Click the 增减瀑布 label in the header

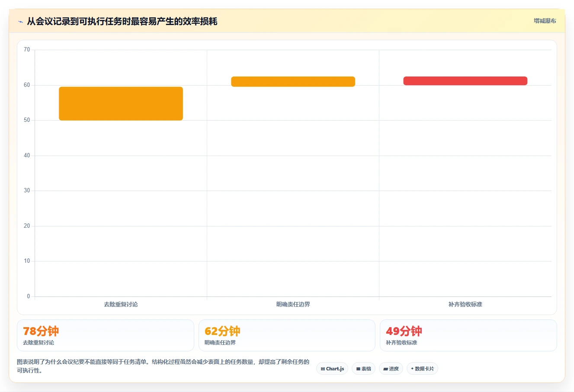tap(545, 21)
